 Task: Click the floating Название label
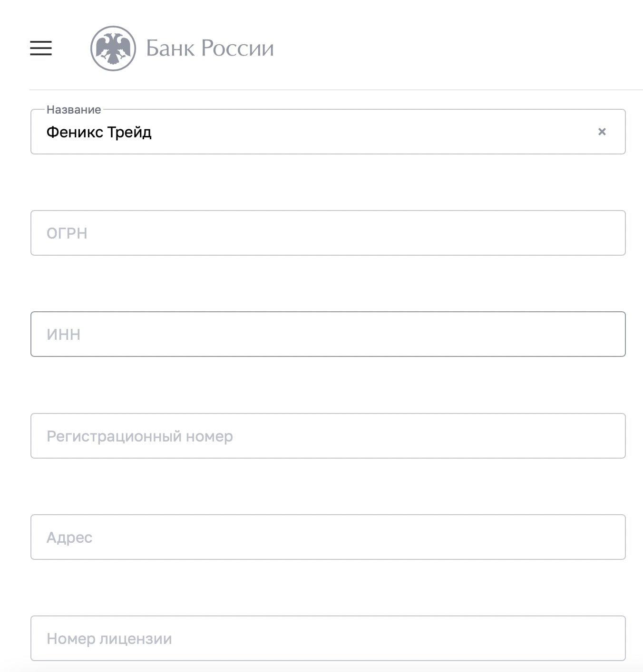pos(74,110)
